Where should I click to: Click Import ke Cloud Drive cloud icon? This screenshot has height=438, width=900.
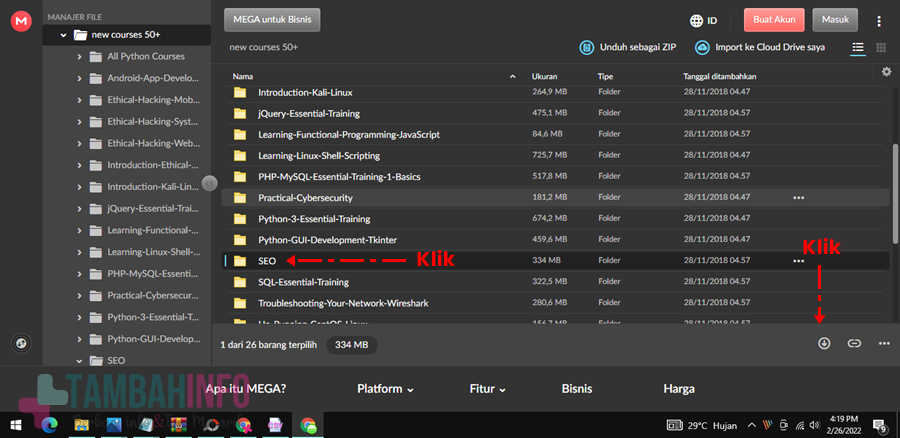[x=701, y=47]
